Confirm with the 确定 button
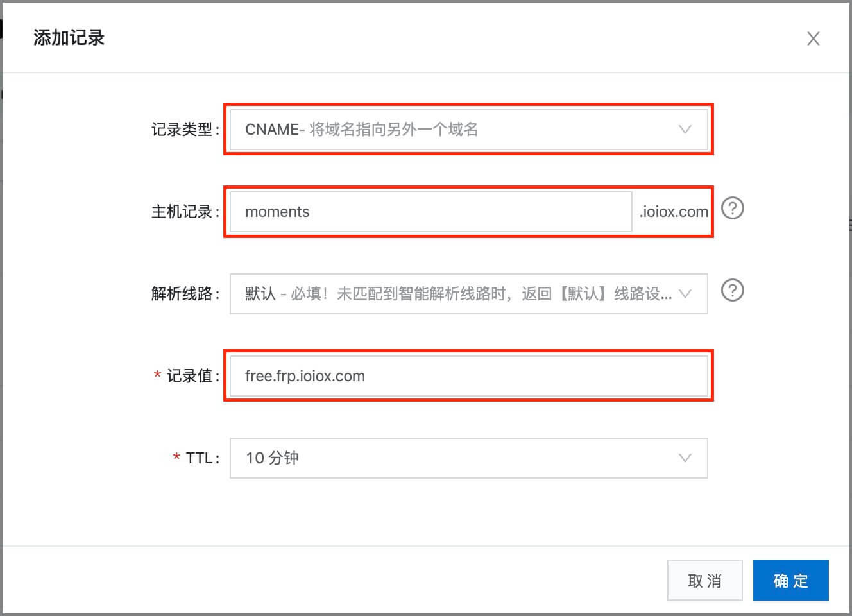Viewport: 852px width, 616px height. pos(790,581)
